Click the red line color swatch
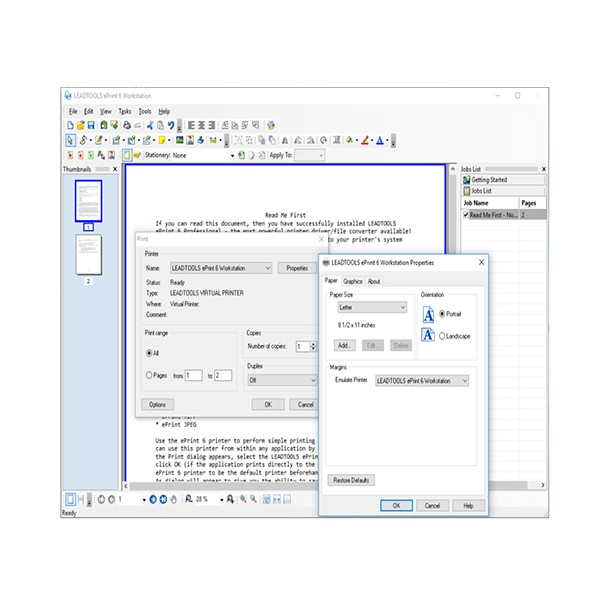 366,140
